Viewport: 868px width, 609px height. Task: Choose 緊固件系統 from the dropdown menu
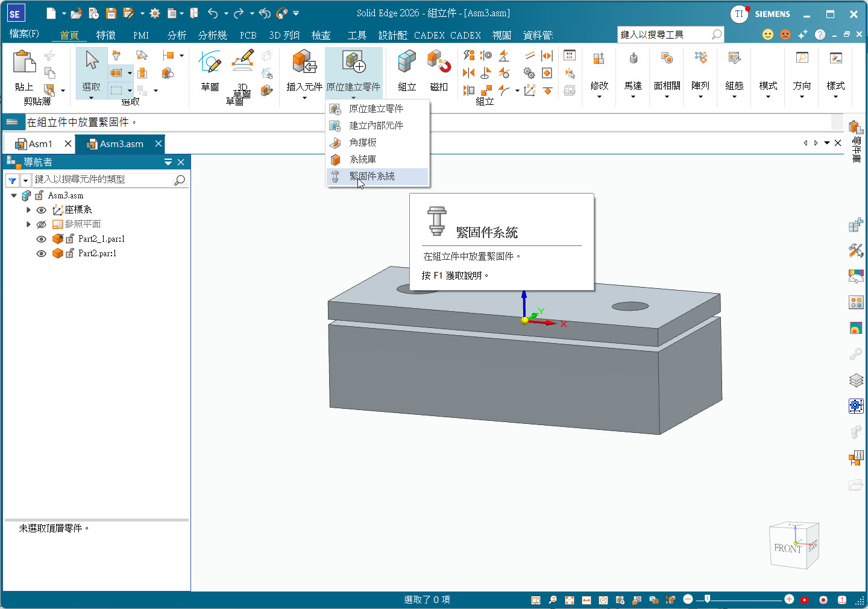tap(377, 176)
